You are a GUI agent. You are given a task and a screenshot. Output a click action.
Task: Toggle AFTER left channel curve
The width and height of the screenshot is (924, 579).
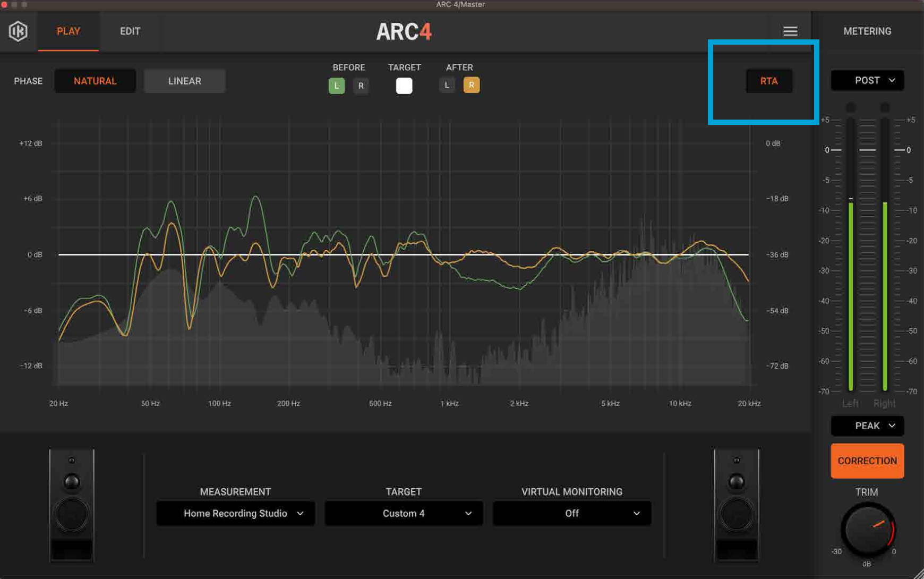coord(447,85)
